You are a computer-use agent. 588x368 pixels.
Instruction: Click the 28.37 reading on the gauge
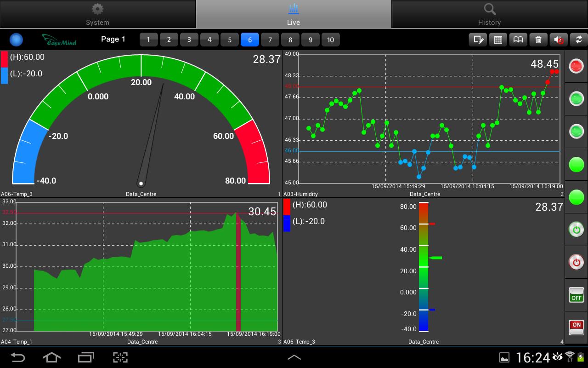pyautogui.click(x=266, y=59)
